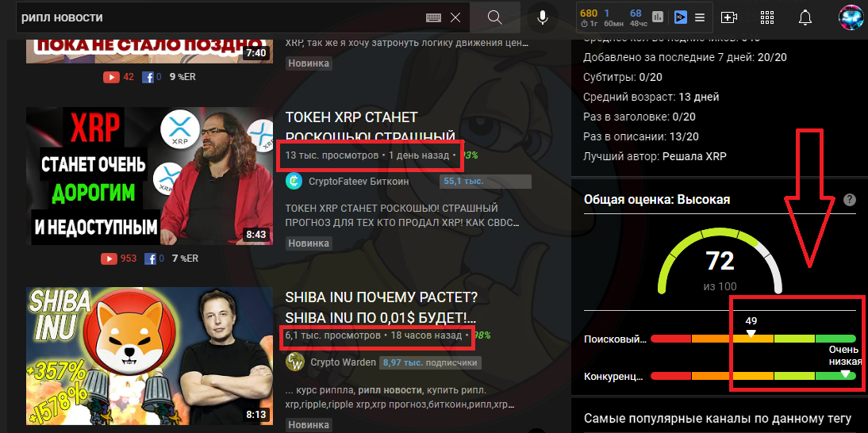Image resolution: width=868 pixels, height=433 pixels.
Task: Click the 9 %ER engagement value
Action: [182, 77]
